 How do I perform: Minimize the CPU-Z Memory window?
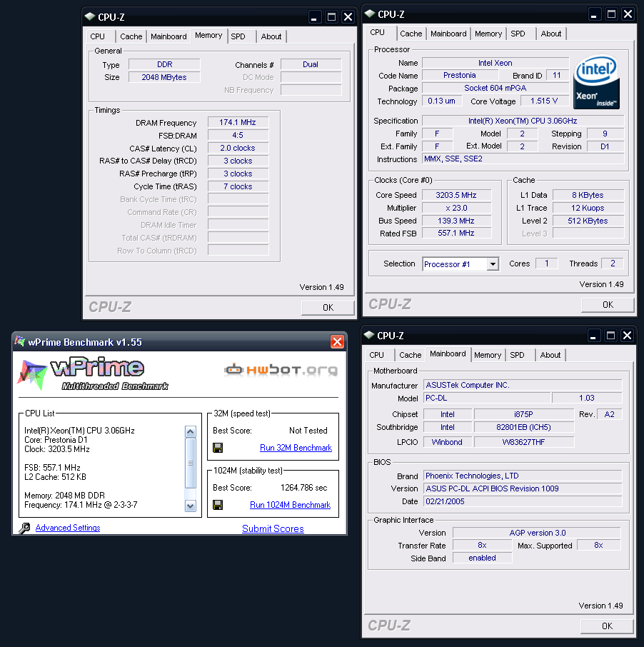(x=314, y=17)
